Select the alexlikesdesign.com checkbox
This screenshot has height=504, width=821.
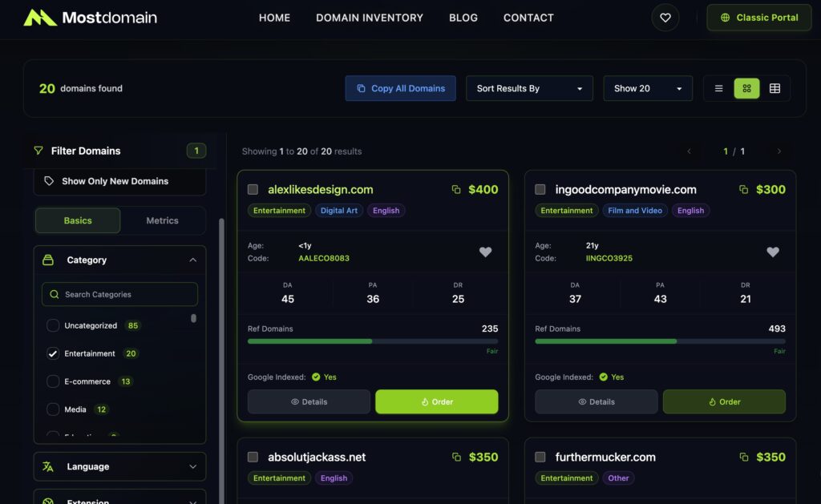(x=253, y=189)
